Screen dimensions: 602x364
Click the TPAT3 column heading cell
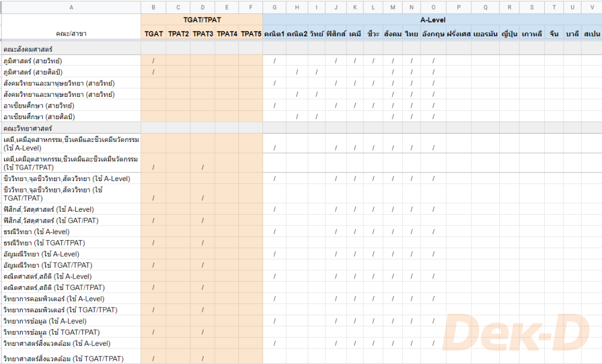203,34
